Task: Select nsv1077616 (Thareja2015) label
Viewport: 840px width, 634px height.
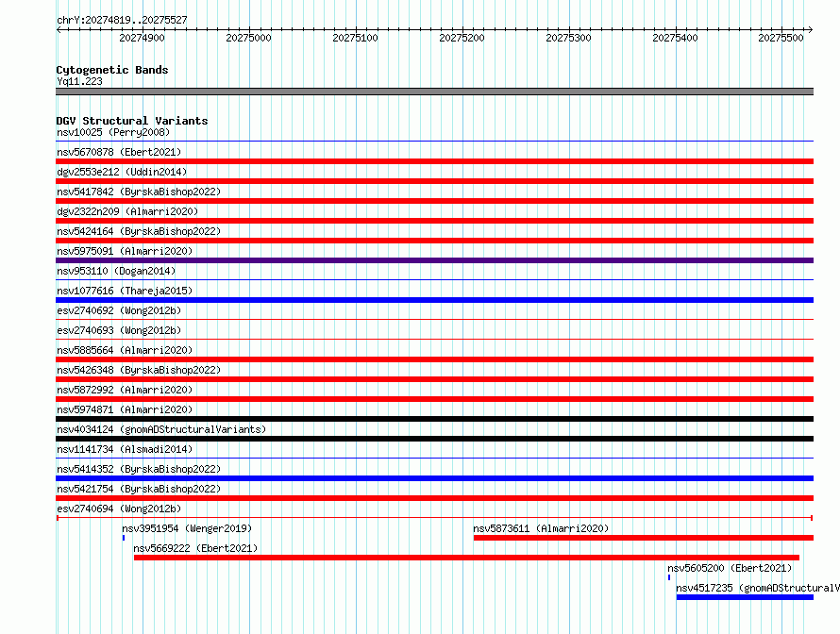Action: point(125,291)
